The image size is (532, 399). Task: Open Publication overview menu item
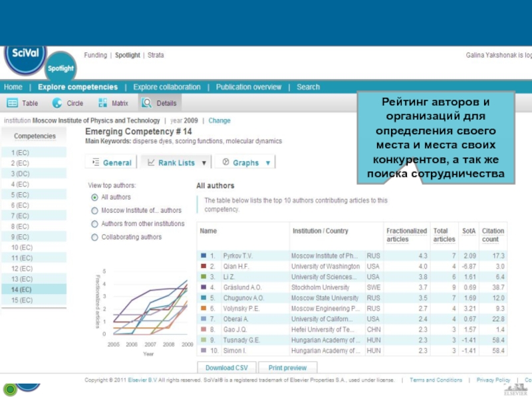tap(248, 87)
